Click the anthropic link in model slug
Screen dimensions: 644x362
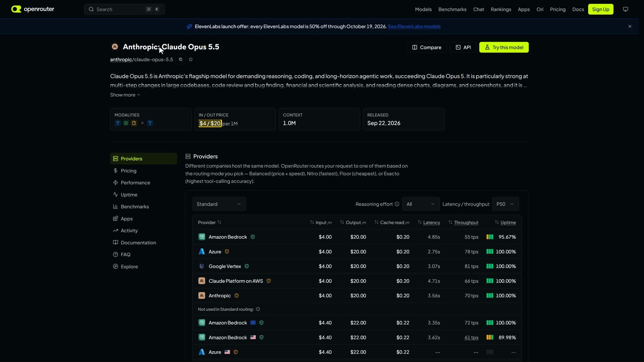pos(121,59)
